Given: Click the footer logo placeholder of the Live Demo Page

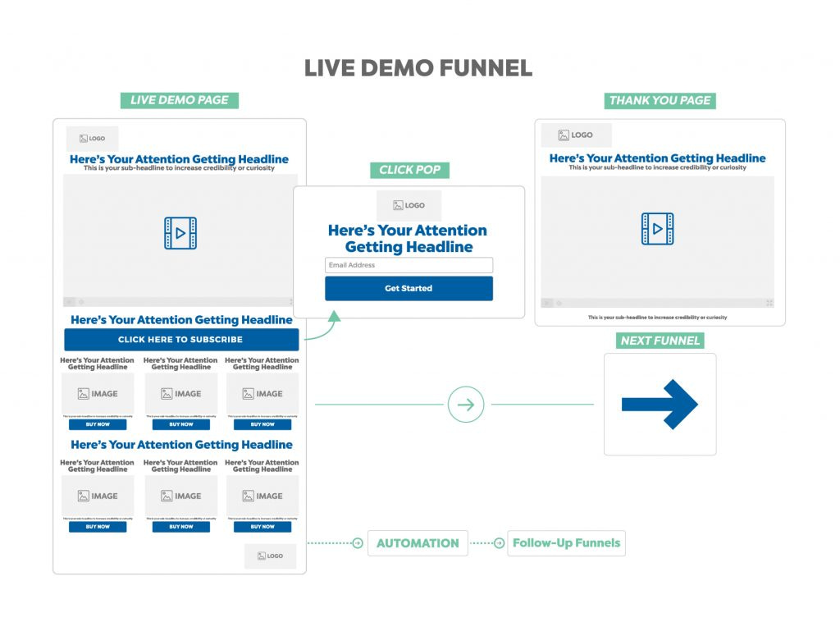Looking at the screenshot, I should tap(270, 556).
